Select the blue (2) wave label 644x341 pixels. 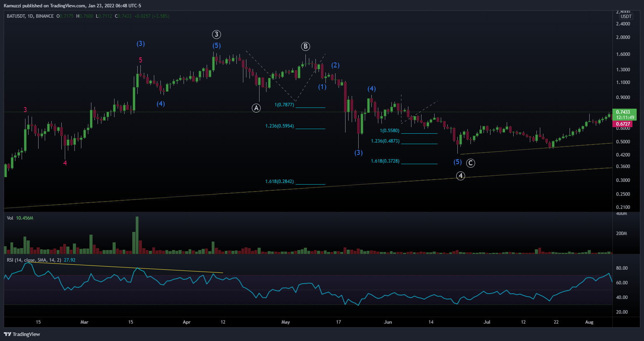335,65
